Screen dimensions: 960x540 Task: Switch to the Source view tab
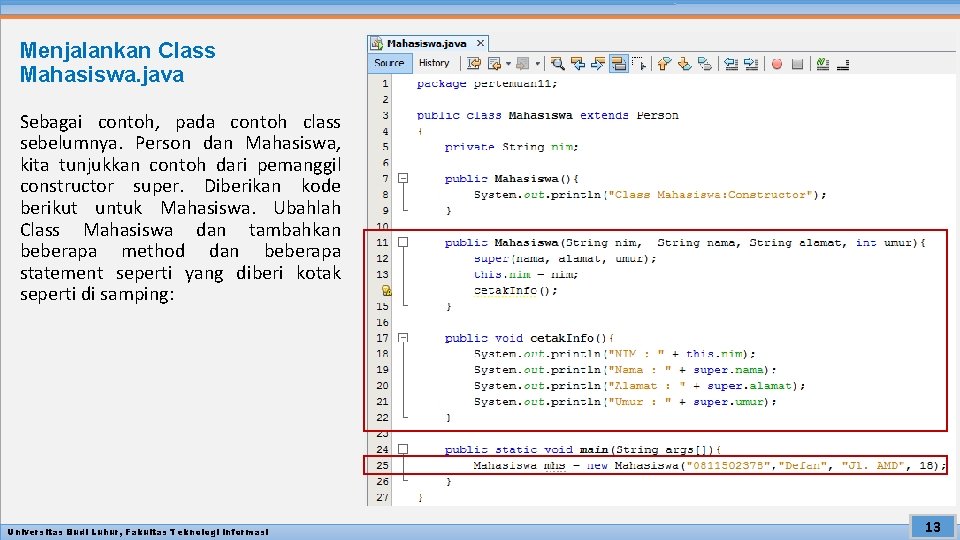[389, 62]
